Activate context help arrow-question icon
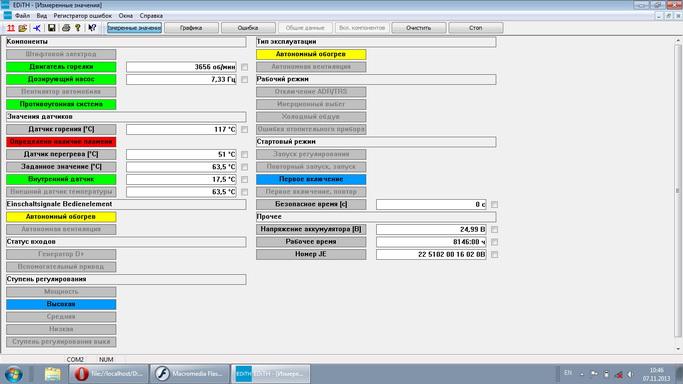The height and width of the screenshot is (384, 683). click(x=92, y=28)
